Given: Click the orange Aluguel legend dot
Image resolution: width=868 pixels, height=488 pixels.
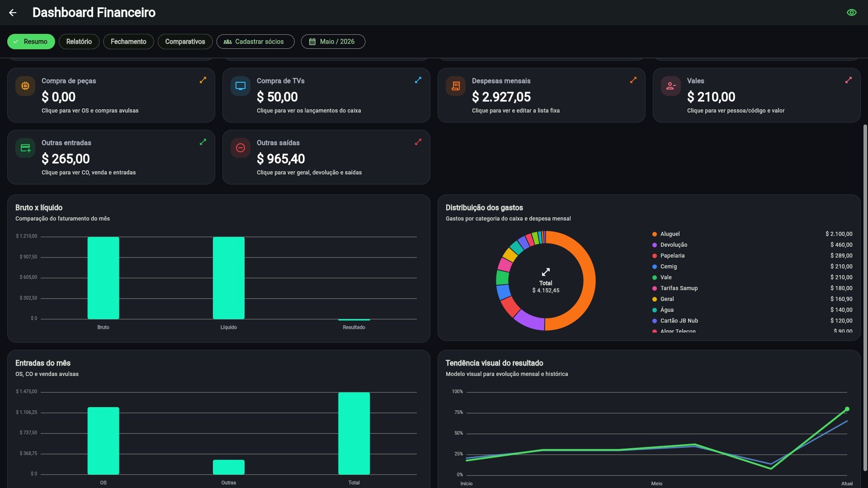Looking at the screenshot, I should [x=655, y=234].
